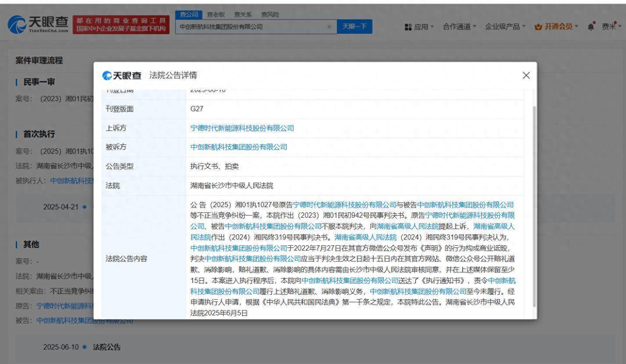Click the 其他 section heading

pyautogui.click(x=31, y=244)
